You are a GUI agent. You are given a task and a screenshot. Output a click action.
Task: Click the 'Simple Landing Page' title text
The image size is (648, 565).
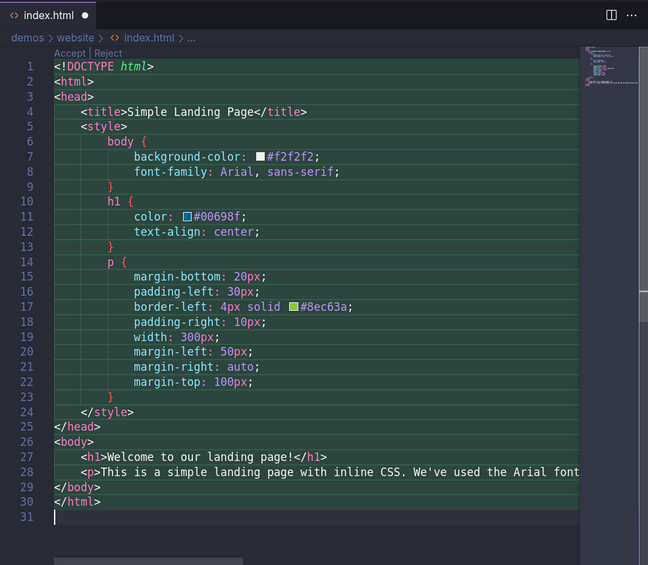[190, 112]
